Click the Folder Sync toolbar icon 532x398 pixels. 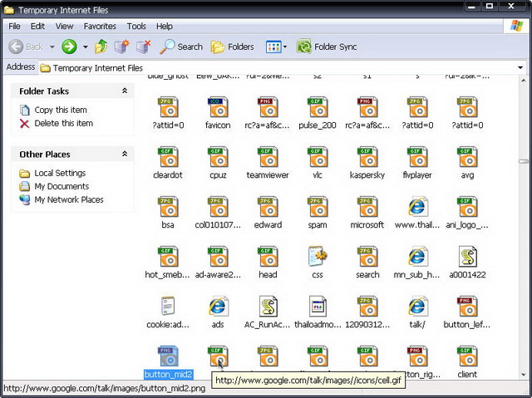pyautogui.click(x=304, y=47)
